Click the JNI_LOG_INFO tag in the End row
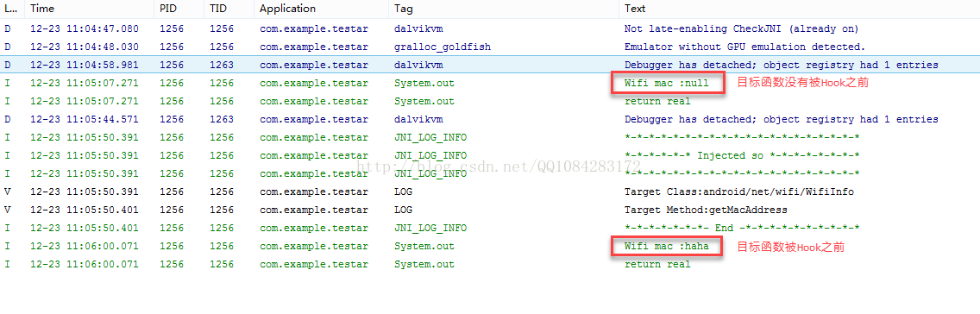 coord(430,228)
